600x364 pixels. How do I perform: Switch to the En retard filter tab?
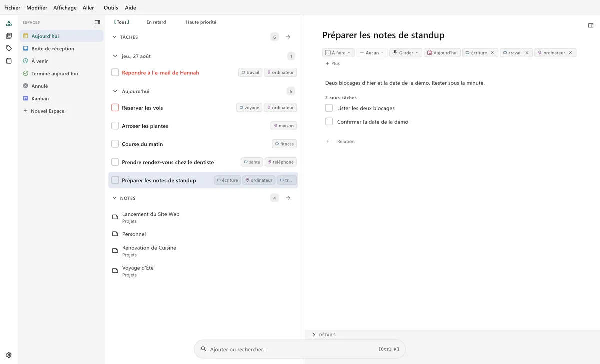[156, 22]
